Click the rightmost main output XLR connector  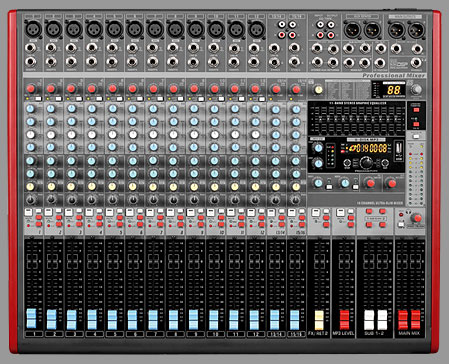(416, 30)
